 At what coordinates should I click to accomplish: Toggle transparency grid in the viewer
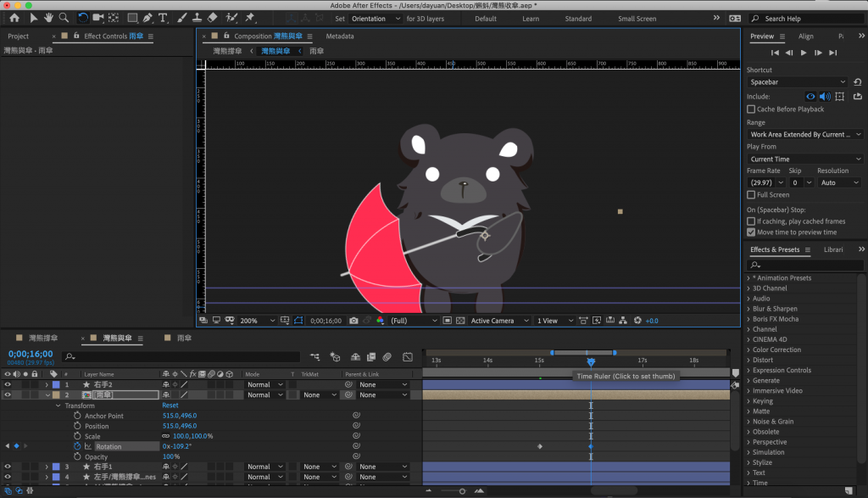point(460,321)
